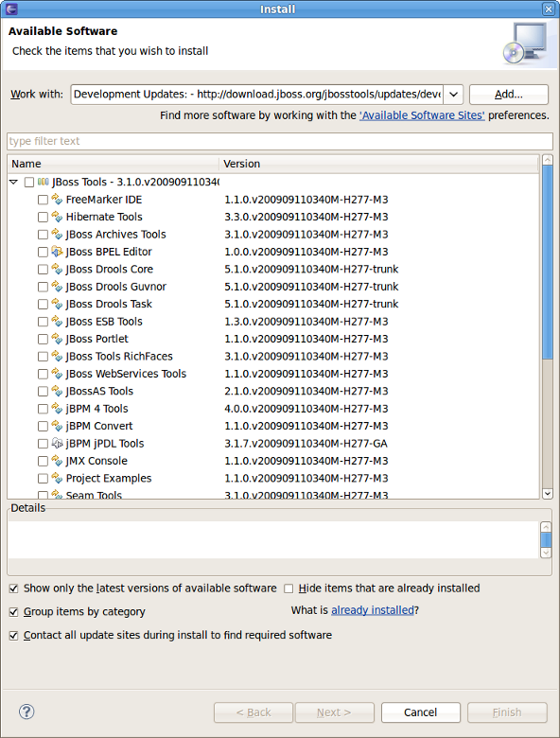Click the Details pane scroll down arrow
Viewport: 560px width, 738px height.
(x=546, y=553)
